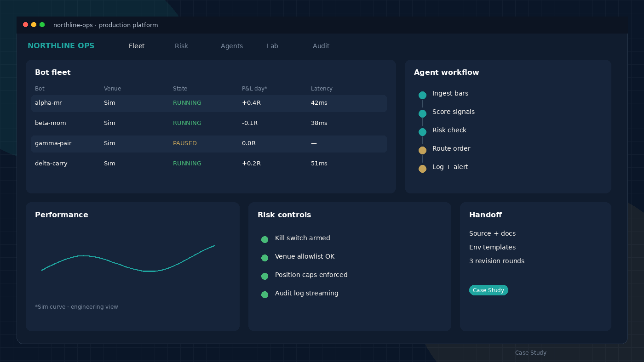
Task: Click the Sim venue of alpha-mr
Action: [x=109, y=103]
